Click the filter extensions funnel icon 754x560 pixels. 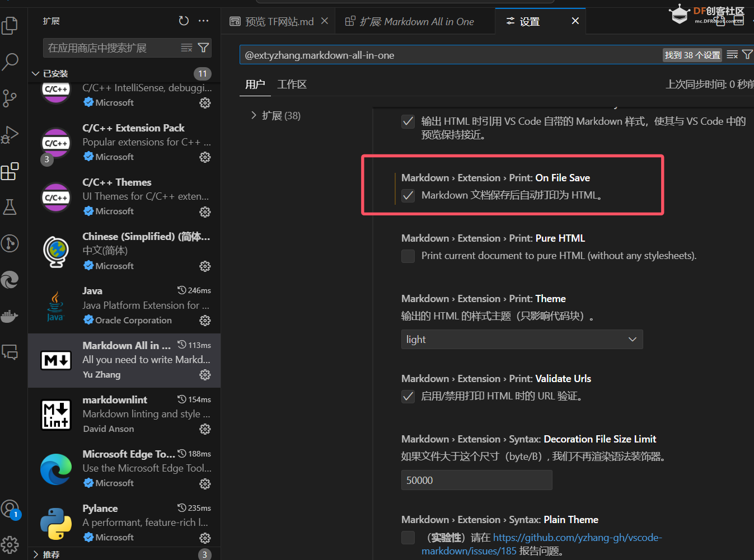[x=204, y=48]
